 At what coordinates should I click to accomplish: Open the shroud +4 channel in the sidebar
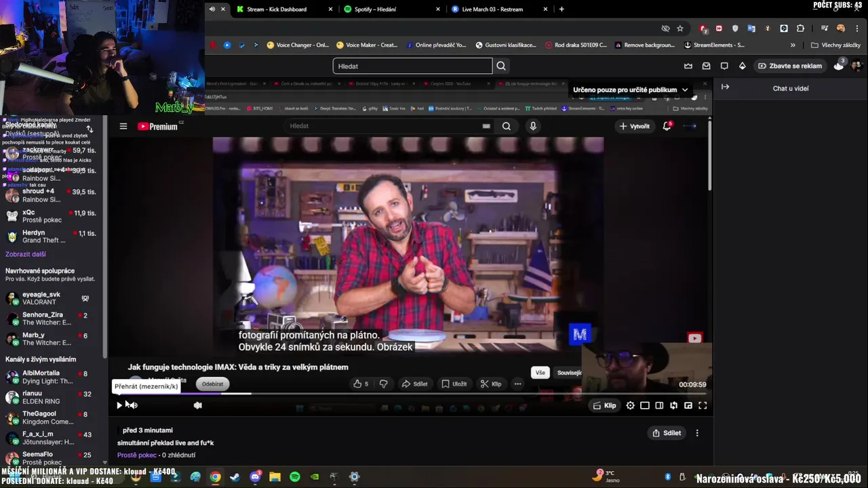(52, 196)
